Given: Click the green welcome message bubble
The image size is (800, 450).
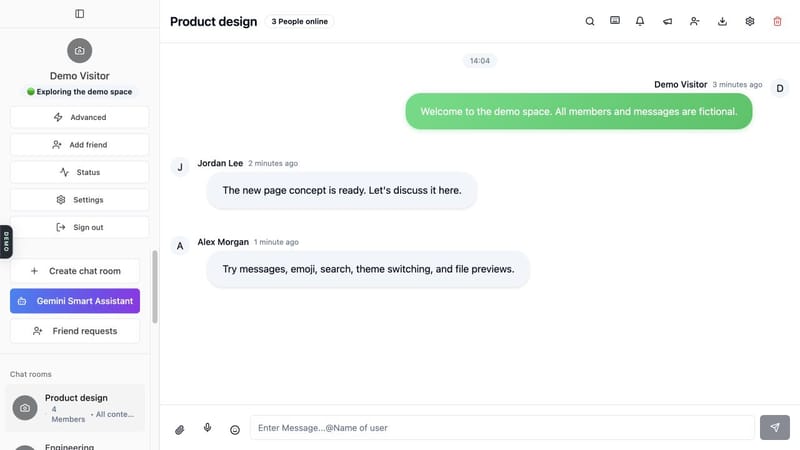Looking at the screenshot, I should pos(579,111).
